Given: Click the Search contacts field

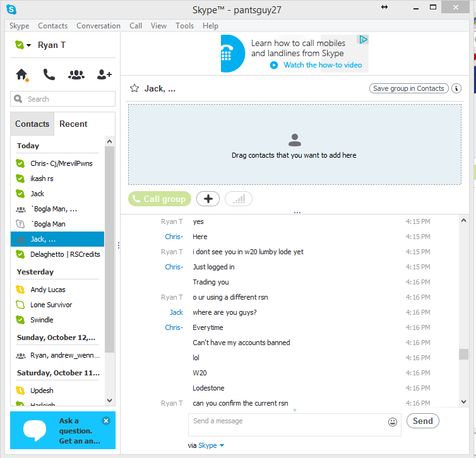Looking at the screenshot, I should (63, 99).
